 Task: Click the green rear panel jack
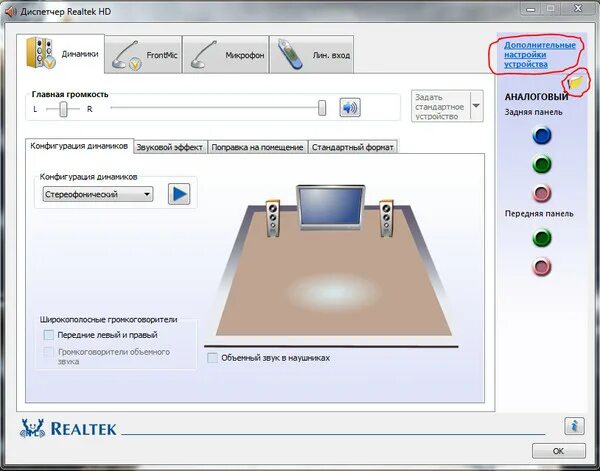click(542, 165)
